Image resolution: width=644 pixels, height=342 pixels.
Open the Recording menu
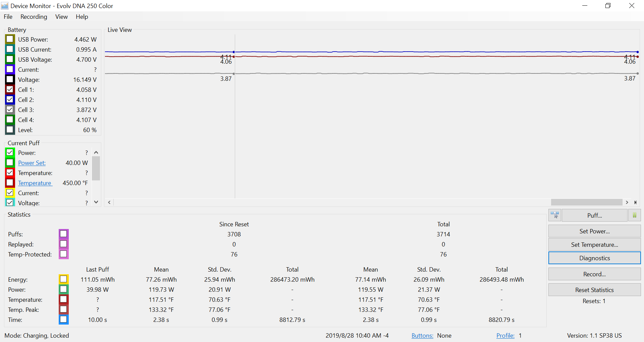34,17
